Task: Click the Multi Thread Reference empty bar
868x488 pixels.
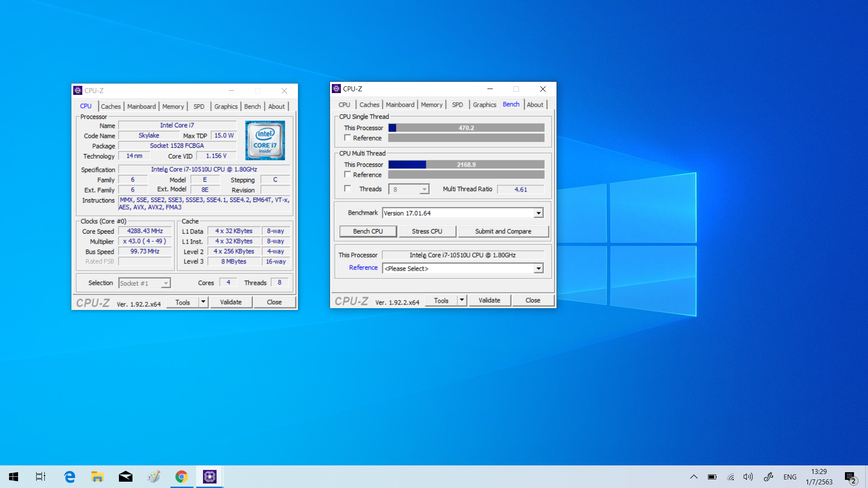Action: point(466,174)
